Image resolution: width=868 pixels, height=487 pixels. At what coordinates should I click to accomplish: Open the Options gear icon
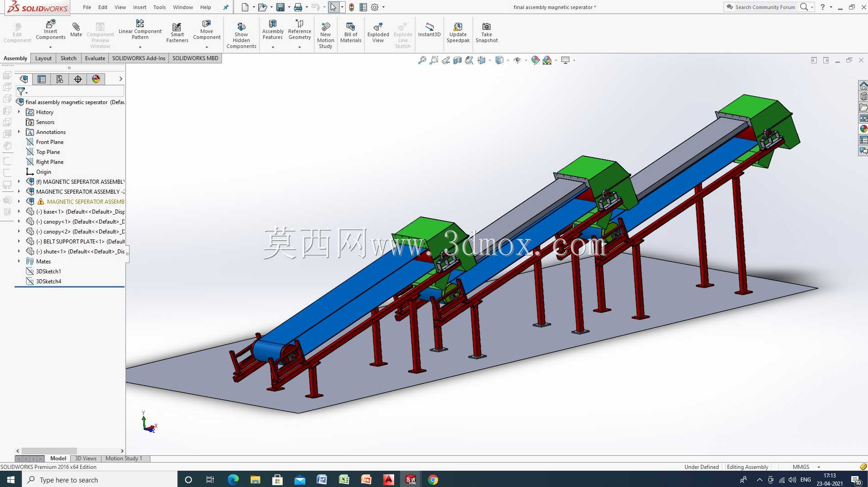[375, 7]
